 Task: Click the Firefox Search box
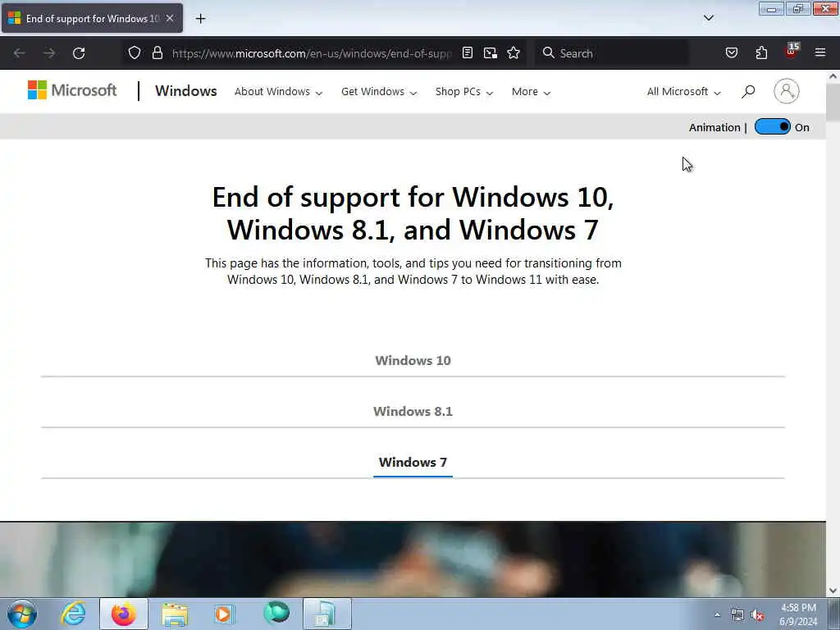[x=612, y=53]
